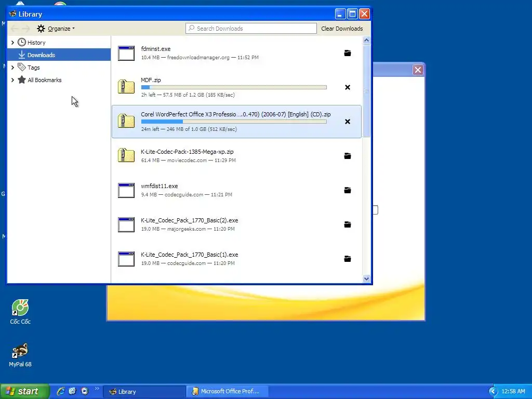
Task: Click K-Lite_Codec_Pack_1770_Basic(1).exe file name
Action: (x=189, y=255)
